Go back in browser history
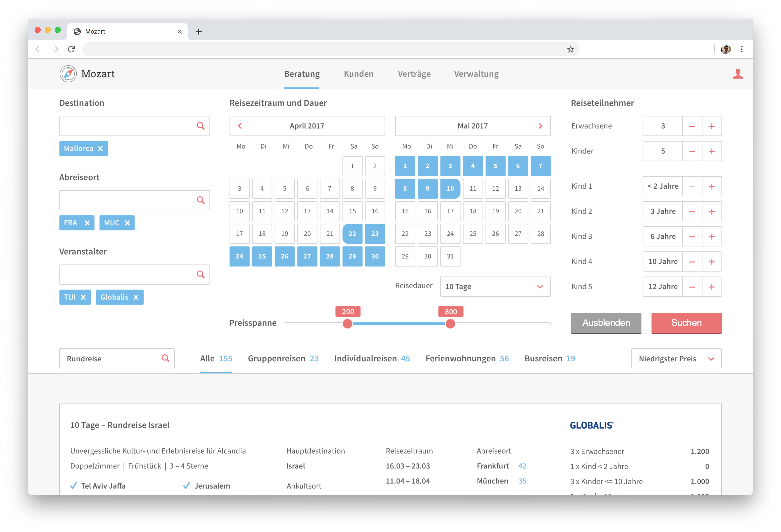Viewport: 781px width, 532px height. (x=39, y=49)
